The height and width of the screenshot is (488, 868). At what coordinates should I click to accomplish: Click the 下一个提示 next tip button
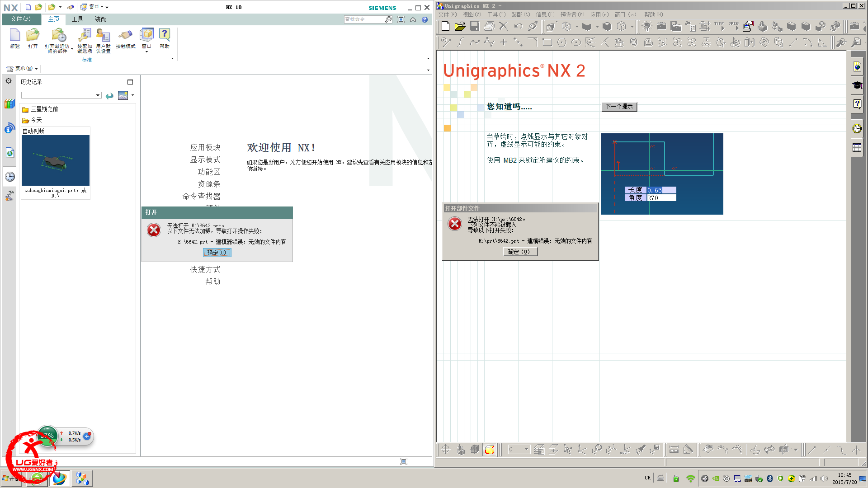click(619, 107)
